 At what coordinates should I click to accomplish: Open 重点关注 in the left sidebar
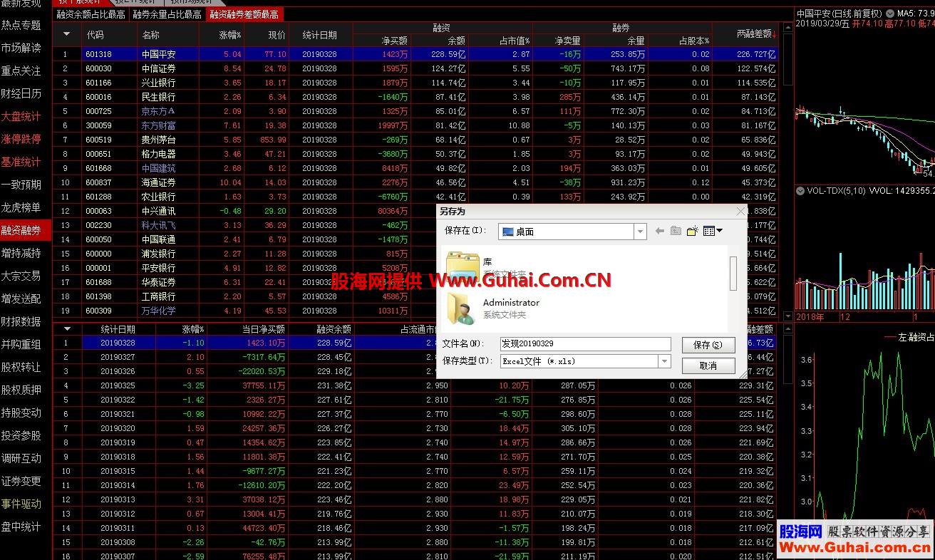point(21,71)
